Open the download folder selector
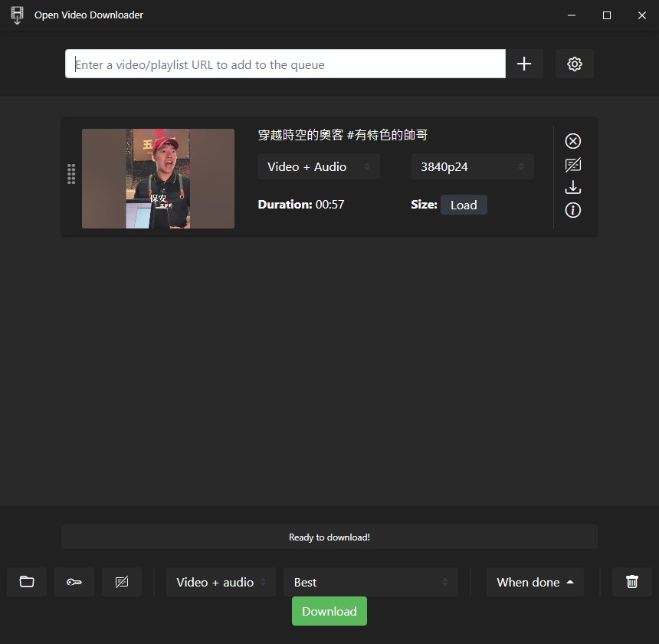 click(x=27, y=582)
